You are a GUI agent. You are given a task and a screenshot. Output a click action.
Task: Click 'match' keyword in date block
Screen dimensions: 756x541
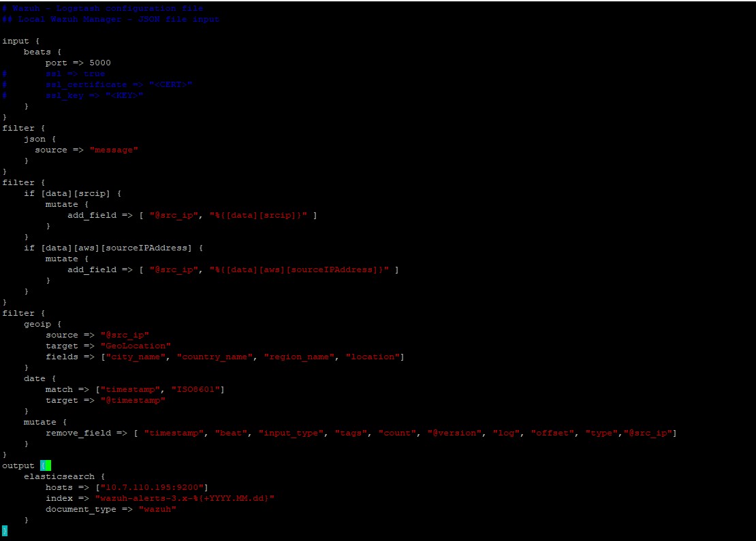click(x=59, y=389)
